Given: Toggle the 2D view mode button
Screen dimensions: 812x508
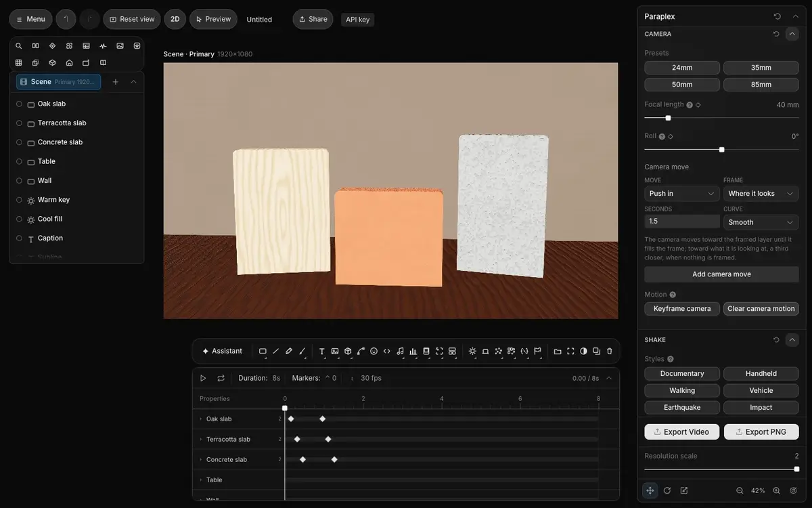Looking at the screenshot, I should 175,19.
